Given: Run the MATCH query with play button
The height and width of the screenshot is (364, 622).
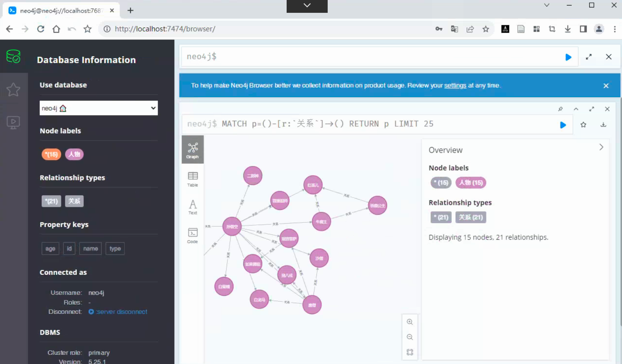Looking at the screenshot, I should (x=563, y=125).
